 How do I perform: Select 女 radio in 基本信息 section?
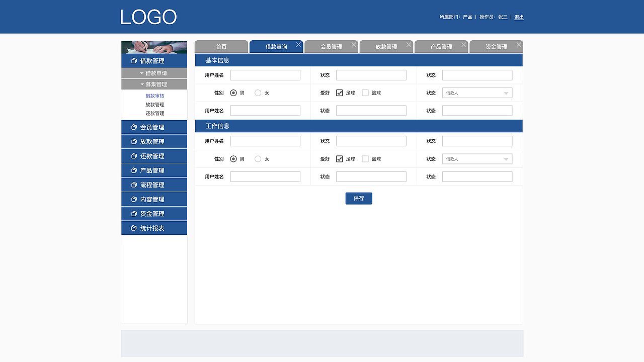(258, 93)
